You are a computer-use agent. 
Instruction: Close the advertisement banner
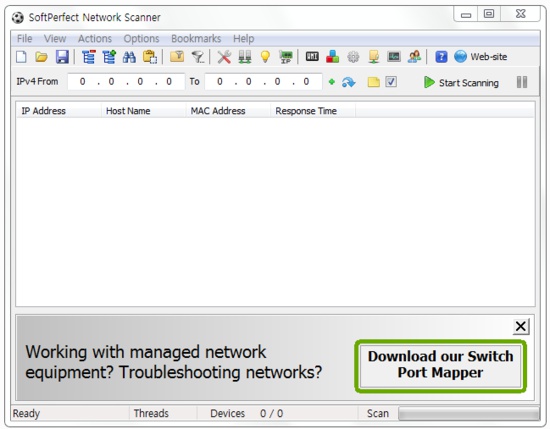[521, 326]
